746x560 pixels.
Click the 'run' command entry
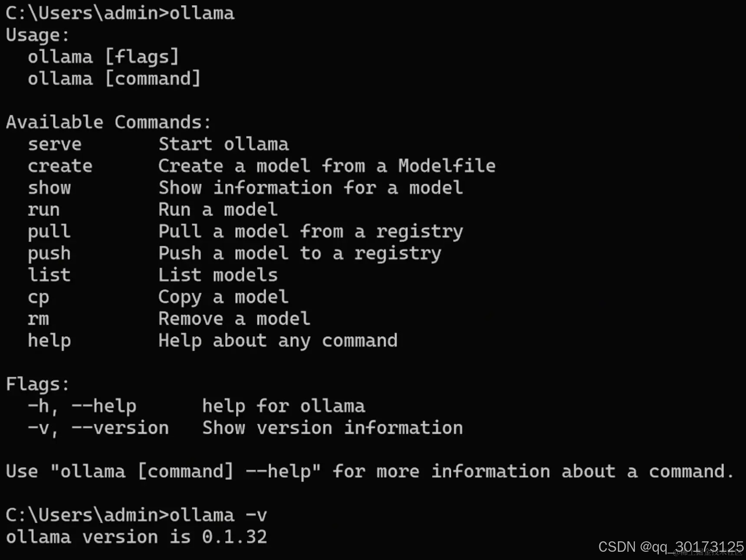tap(44, 210)
